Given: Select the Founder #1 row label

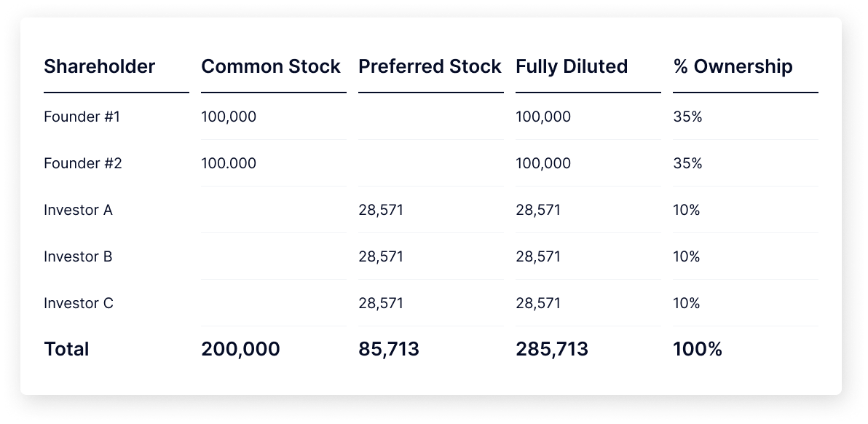Looking at the screenshot, I should click(x=82, y=117).
